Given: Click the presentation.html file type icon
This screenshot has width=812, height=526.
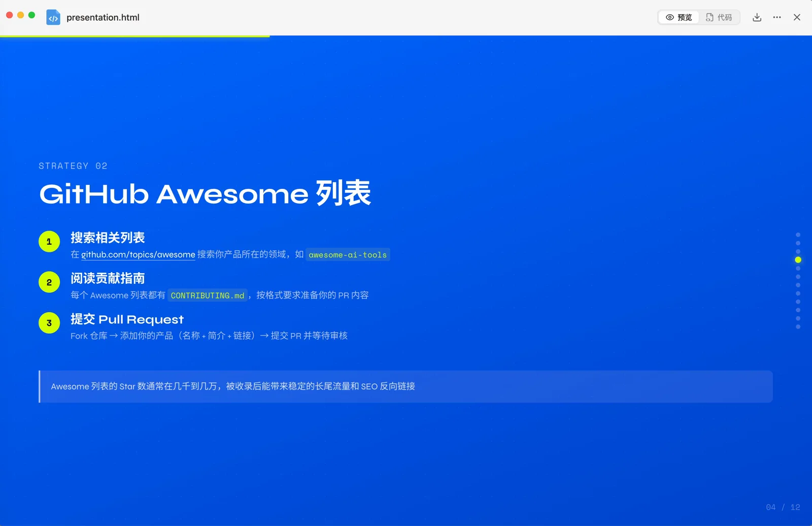Looking at the screenshot, I should pos(53,17).
